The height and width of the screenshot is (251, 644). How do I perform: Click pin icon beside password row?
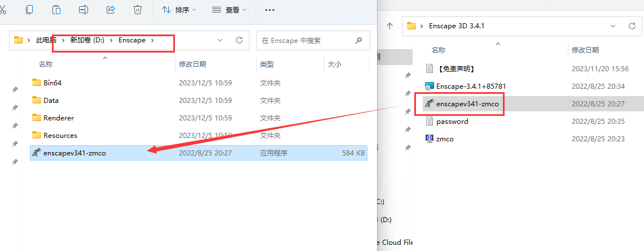point(408,129)
